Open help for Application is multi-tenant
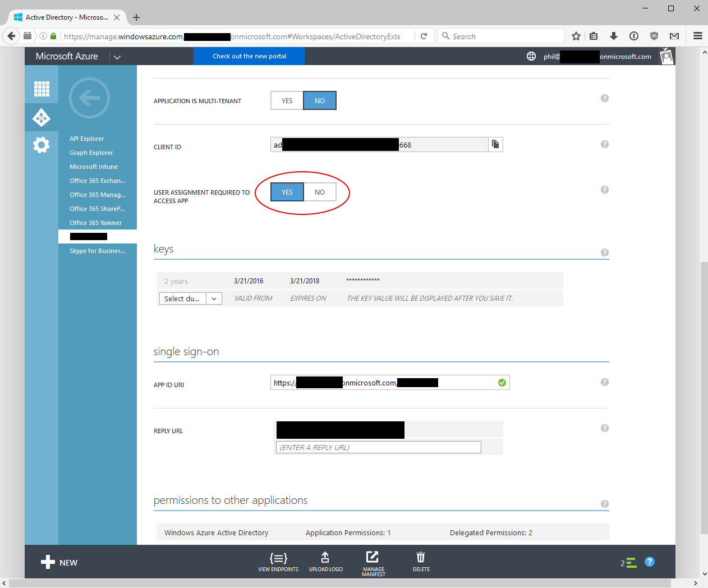The height and width of the screenshot is (588, 708). pos(605,98)
